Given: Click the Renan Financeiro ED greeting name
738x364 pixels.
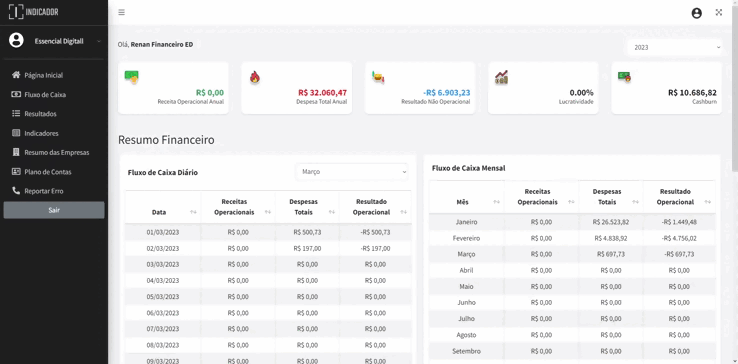Looking at the screenshot, I should click(162, 44).
